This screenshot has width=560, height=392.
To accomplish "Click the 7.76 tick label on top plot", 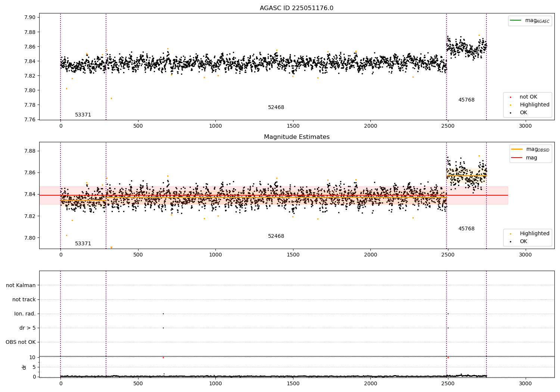I will pos(30,120).
